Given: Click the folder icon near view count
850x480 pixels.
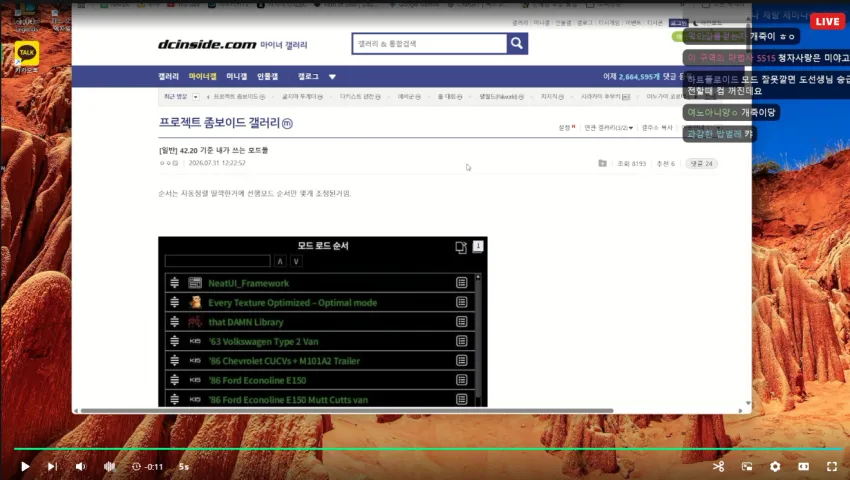Looking at the screenshot, I should pos(602,163).
